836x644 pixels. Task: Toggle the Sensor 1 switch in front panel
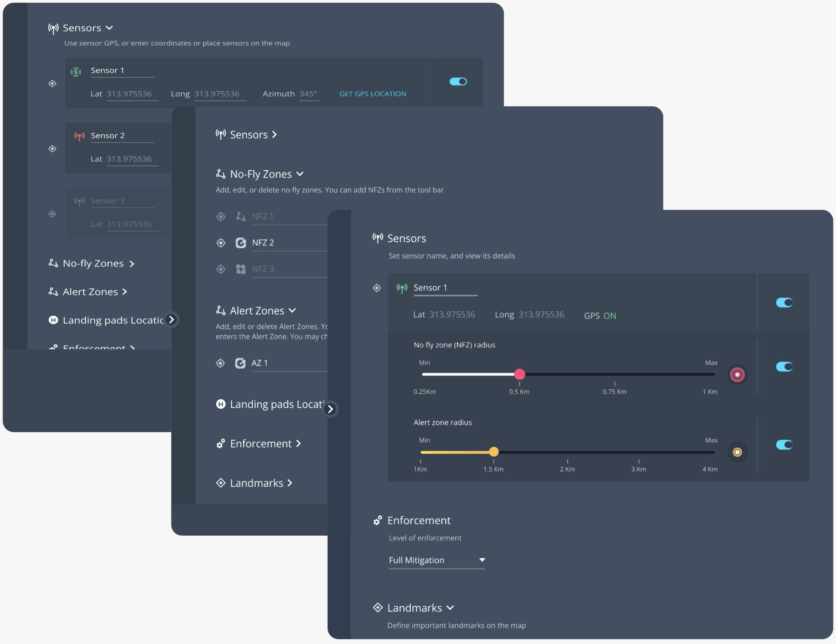784,303
